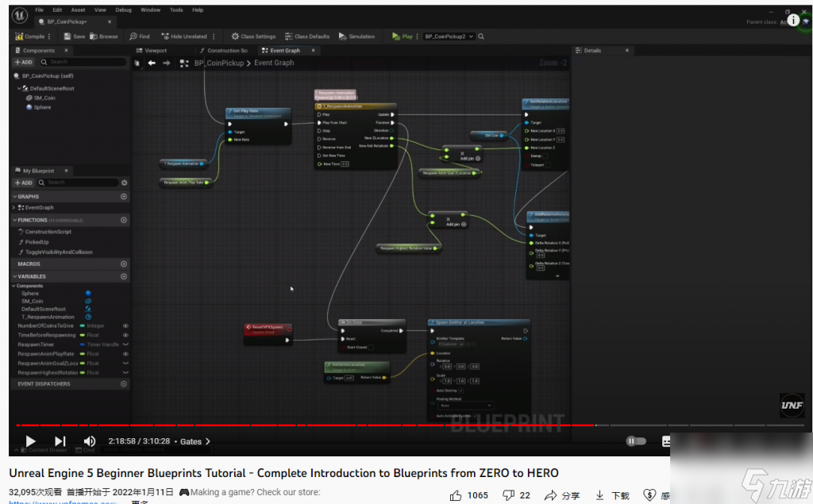This screenshot has width=813, height=504.
Task: Click the Gates chapter label
Action: (x=191, y=442)
